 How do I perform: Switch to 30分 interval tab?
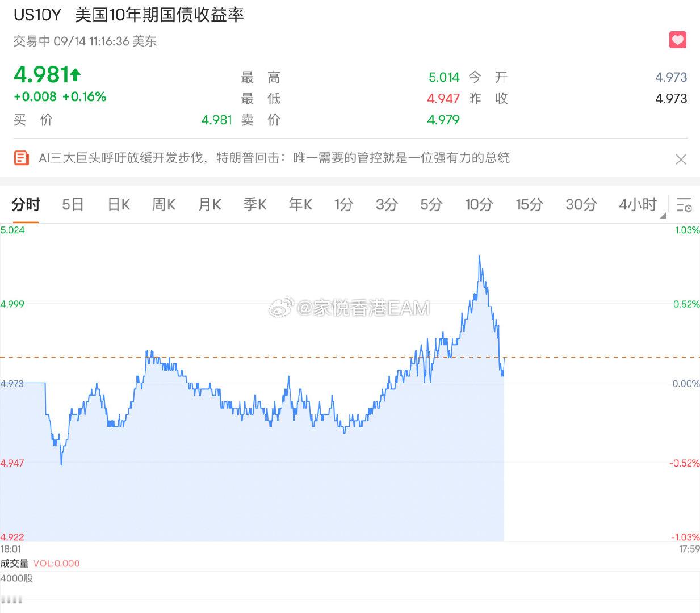tap(581, 204)
